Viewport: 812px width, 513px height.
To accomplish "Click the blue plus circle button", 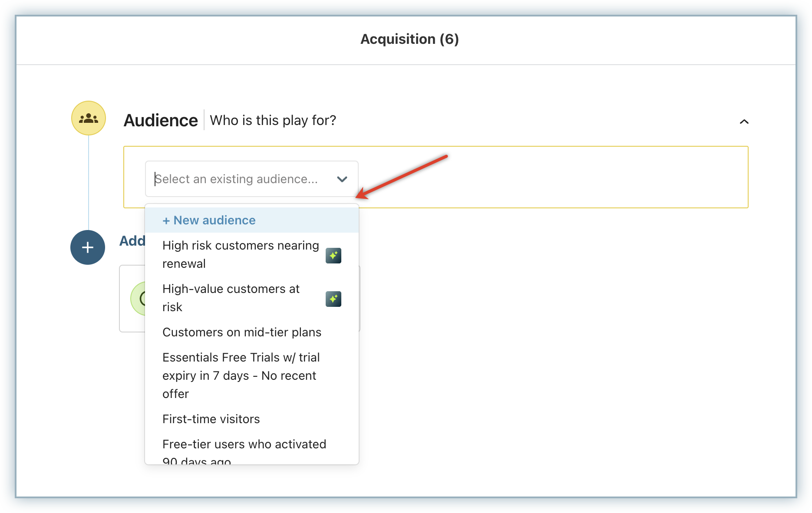I will tap(88, 247).
